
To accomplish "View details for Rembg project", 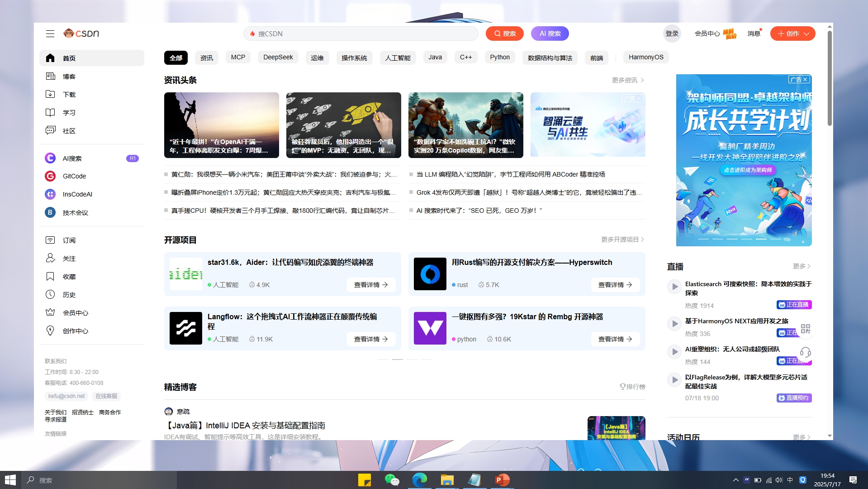I will tap(615, 339).
